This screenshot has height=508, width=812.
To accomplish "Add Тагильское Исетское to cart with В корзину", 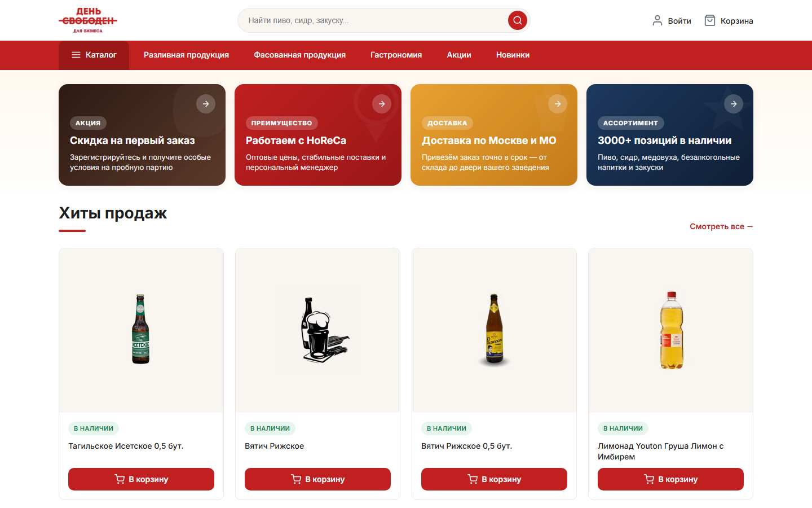I will 141,479.
